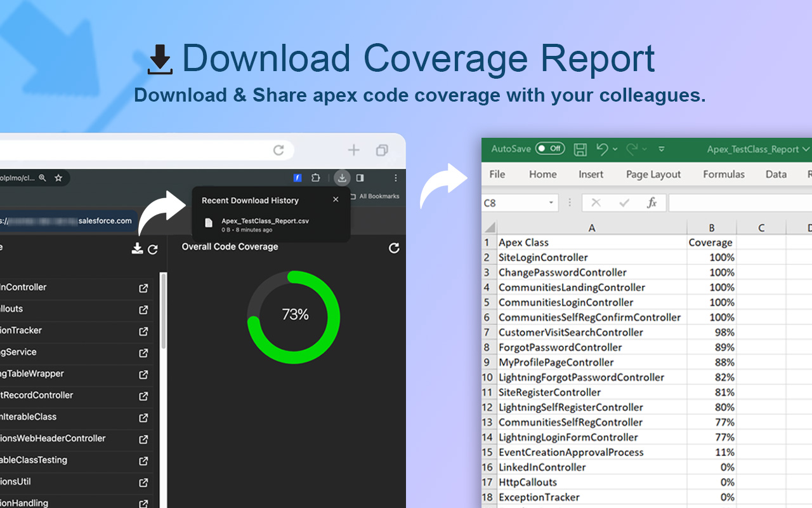Open external link icon for TableWrapper class

[143, 375]
